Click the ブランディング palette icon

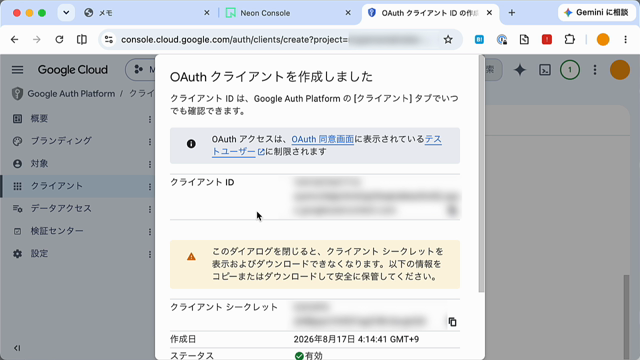17,141
